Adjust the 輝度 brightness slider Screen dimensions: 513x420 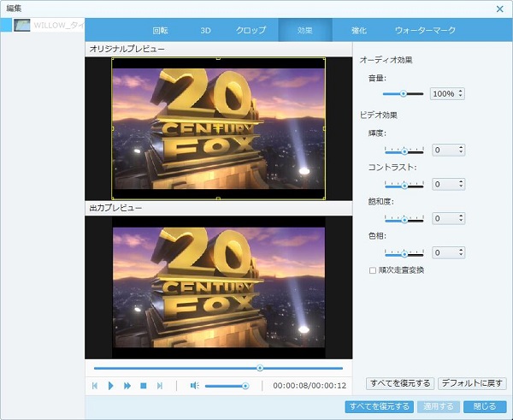tap(404, 151)
